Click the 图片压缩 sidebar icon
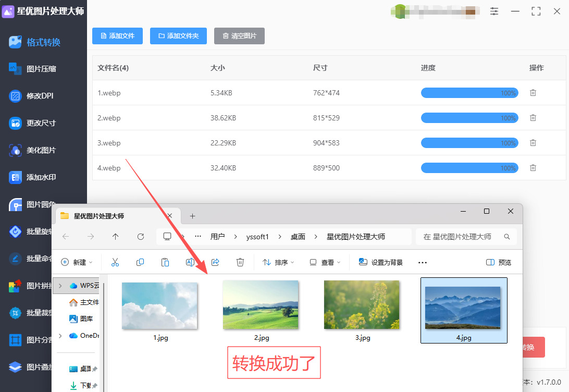Image resolution: width=569 pixels, height=392 pixels. [15, 69]
